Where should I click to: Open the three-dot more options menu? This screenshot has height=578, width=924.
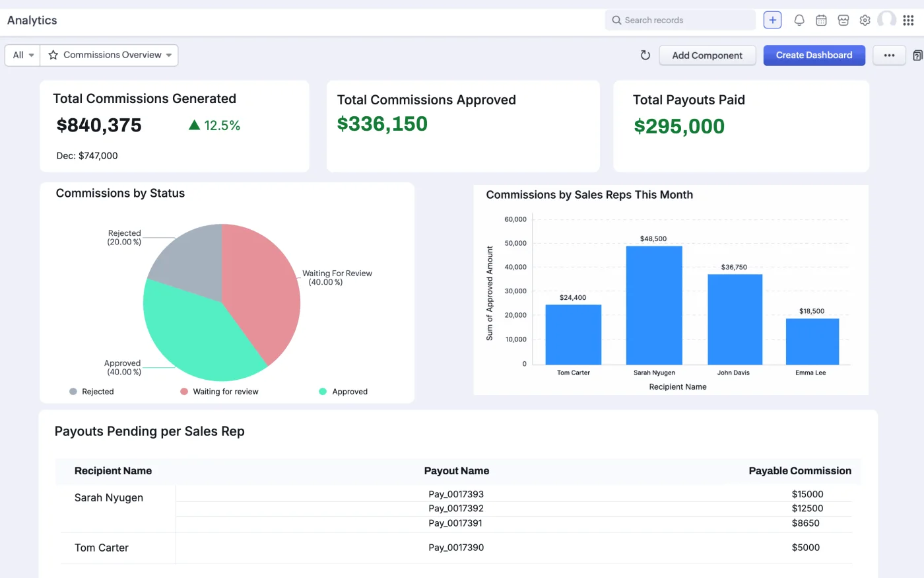click(x=889, y=55)
